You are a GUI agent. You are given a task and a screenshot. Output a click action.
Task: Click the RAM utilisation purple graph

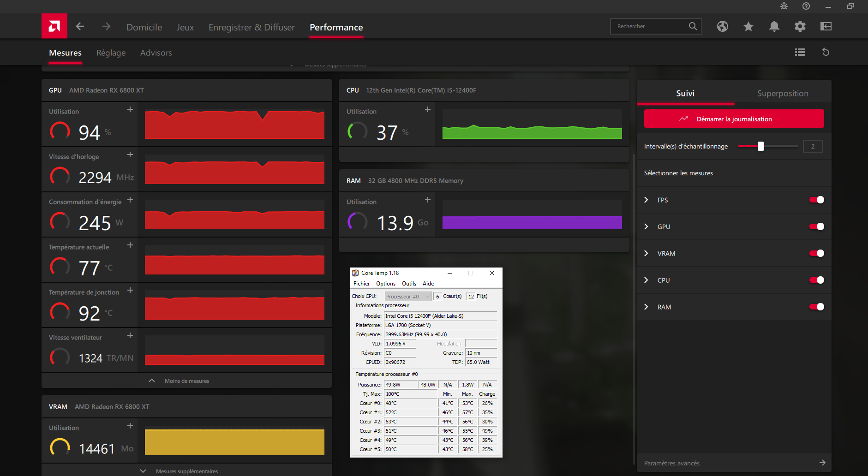pos(532,214)
